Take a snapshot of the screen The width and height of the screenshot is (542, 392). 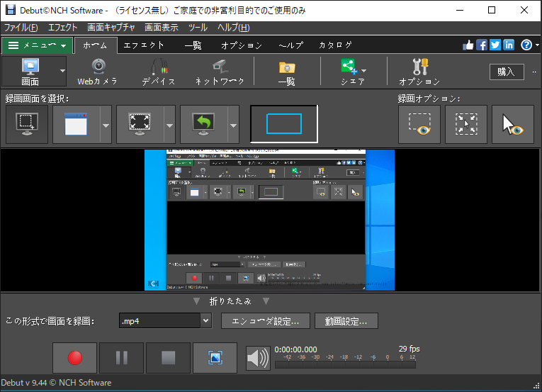[215, 358]
